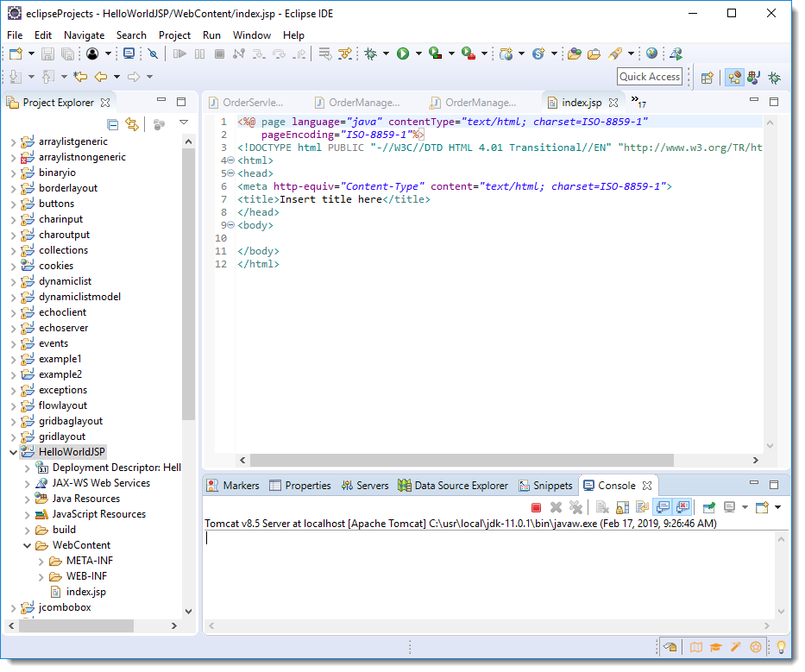This screenshot has height=672, width=805.
Task: Expand the Java Resources node
Action: click(28, 499)
